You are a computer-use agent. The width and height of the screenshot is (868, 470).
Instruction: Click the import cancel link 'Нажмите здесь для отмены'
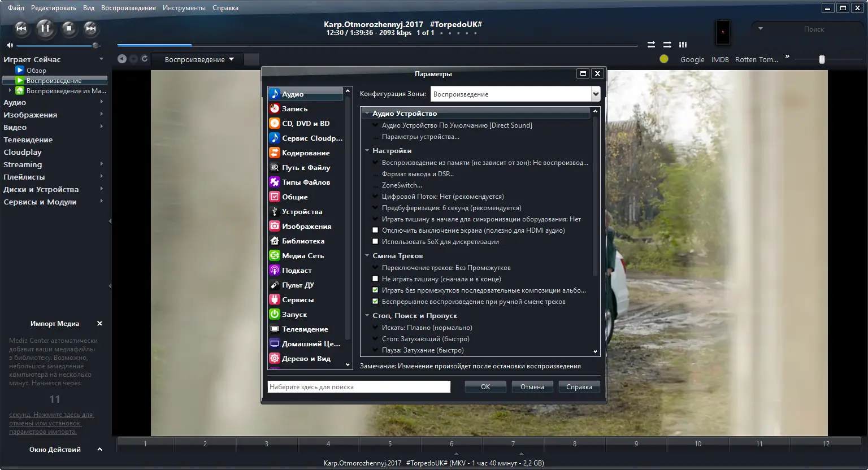pyautogui.click(x=50, y=423)
